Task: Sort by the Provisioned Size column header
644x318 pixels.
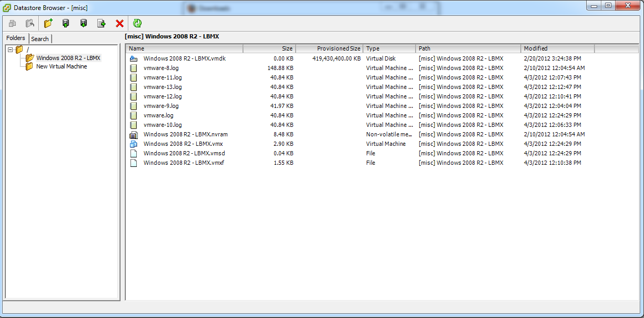Action: [329, 48]
